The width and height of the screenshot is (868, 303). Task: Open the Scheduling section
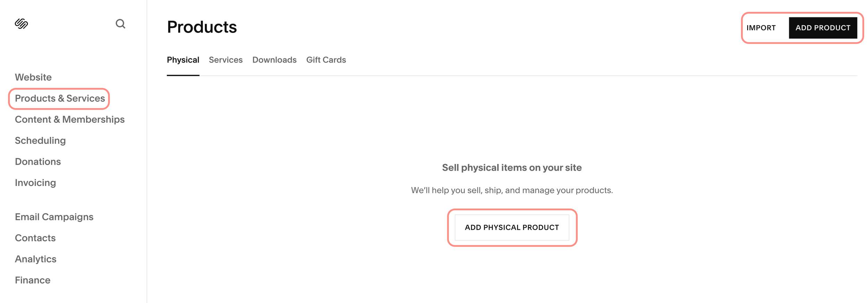pos(40,141)
